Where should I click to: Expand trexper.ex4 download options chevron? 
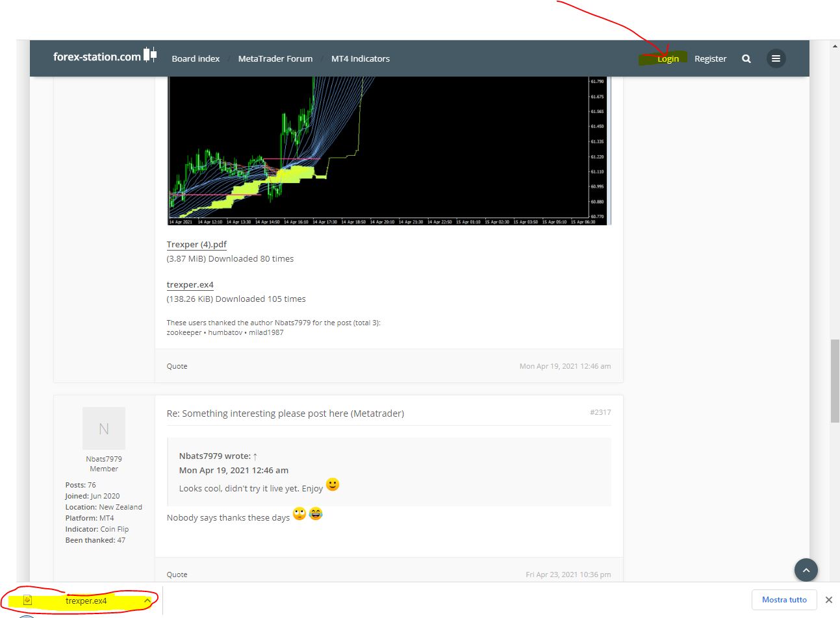(x=147, y=600)
